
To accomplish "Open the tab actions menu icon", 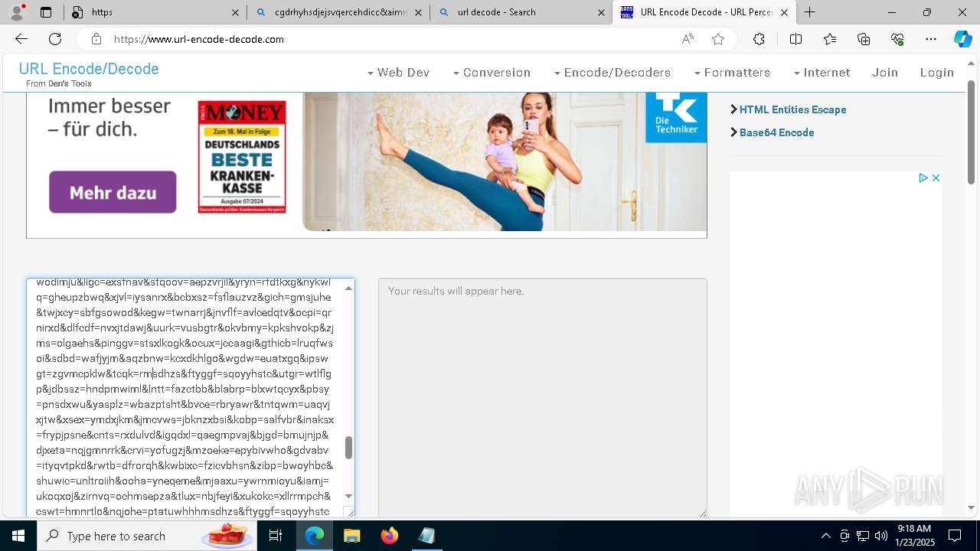I will tap(46, 12).
